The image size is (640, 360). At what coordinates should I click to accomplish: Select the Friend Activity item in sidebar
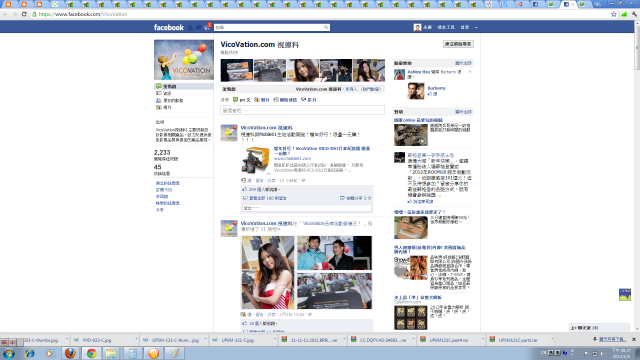click(169, 100)
